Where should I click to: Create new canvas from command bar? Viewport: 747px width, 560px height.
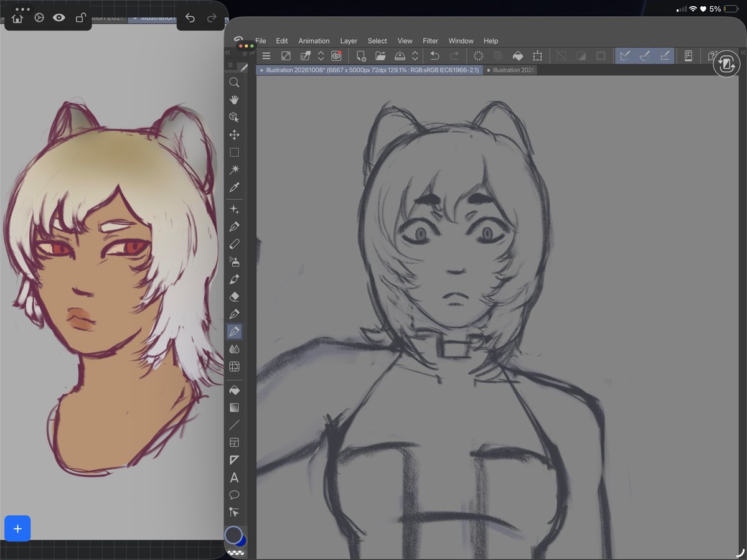click(361, 56)
